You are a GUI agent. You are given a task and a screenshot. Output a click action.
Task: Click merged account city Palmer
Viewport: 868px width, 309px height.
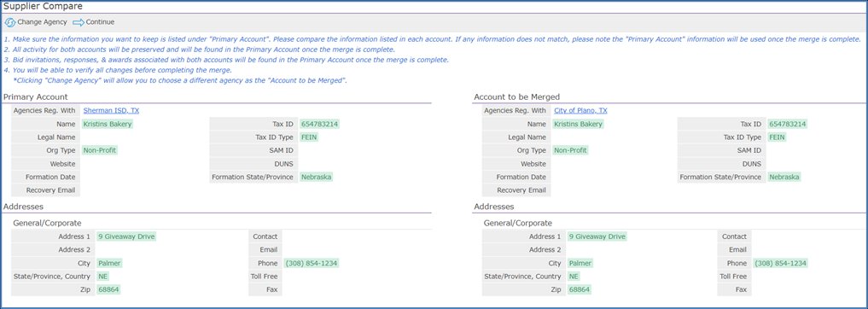[x=580, y=263]
